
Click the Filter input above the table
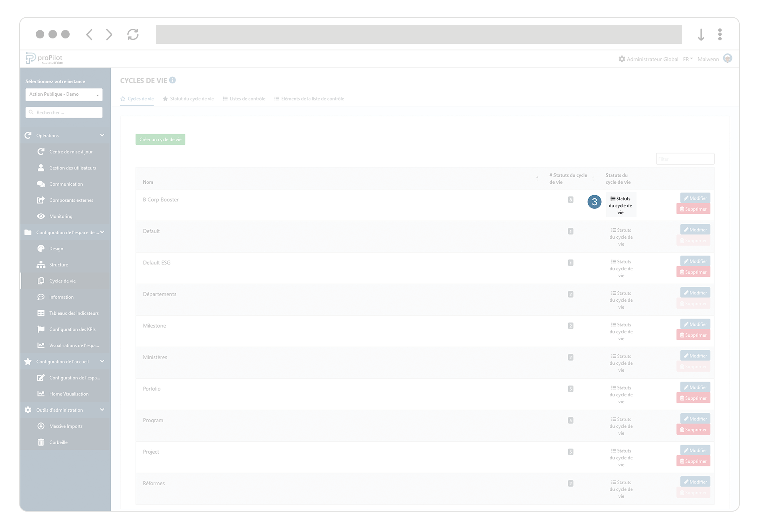point(685,159)
